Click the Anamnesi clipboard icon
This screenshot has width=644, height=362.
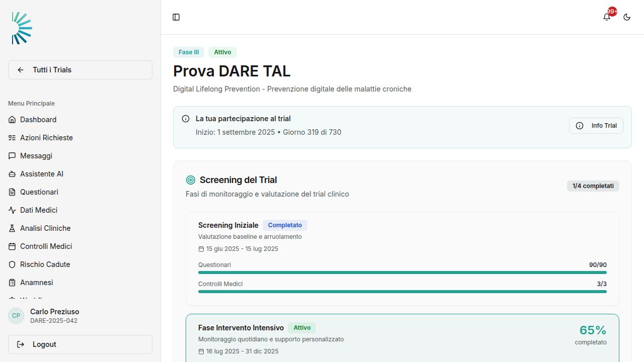click(x=12, y=283)
